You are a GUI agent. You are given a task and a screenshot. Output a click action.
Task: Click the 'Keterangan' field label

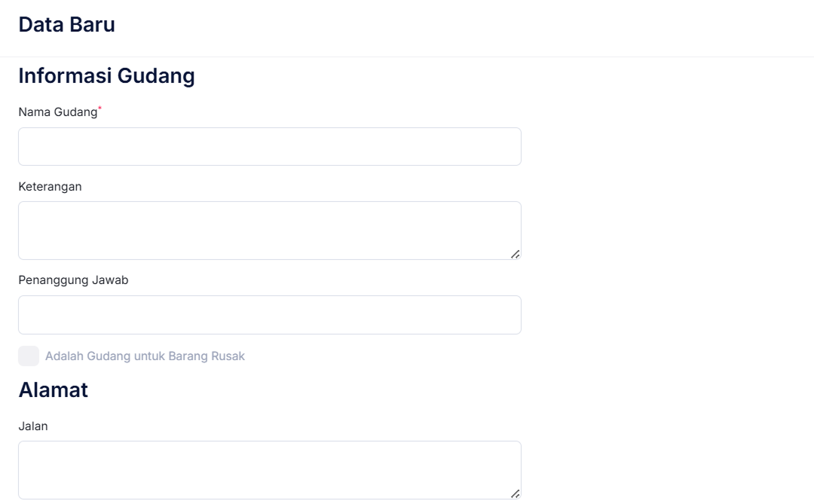pos(50,187)
